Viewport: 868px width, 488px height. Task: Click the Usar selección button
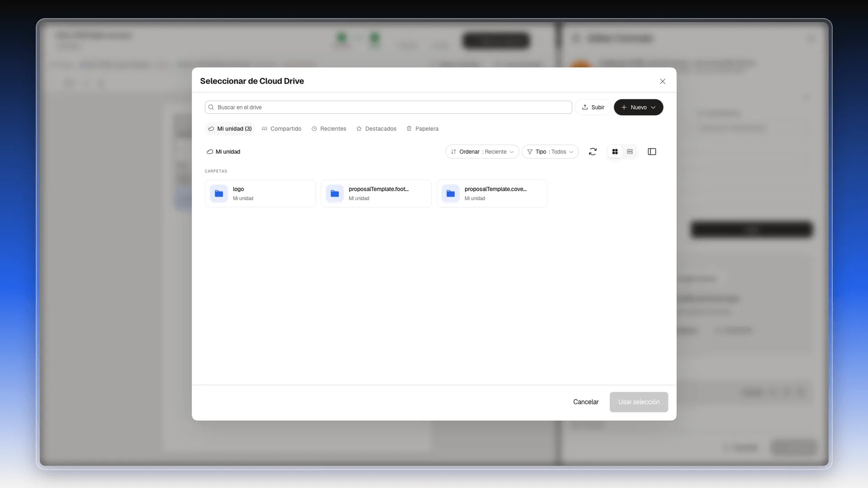tap(639, 402)
